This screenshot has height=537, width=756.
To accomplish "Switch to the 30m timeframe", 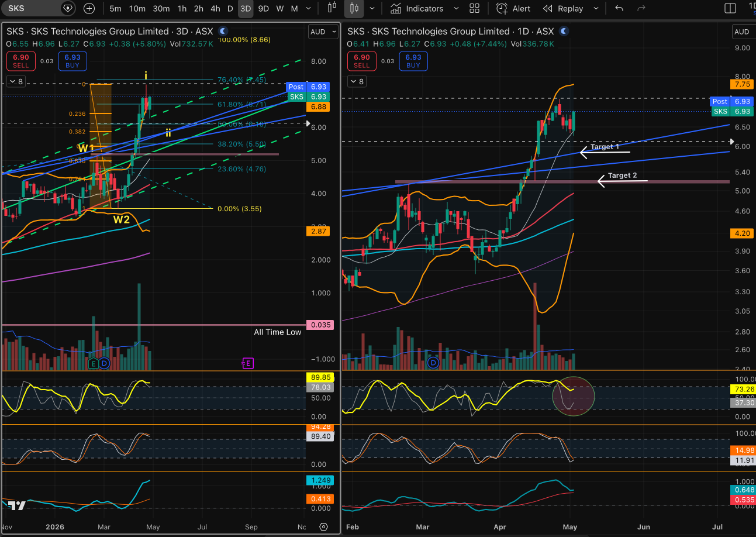I will (161, 8).
